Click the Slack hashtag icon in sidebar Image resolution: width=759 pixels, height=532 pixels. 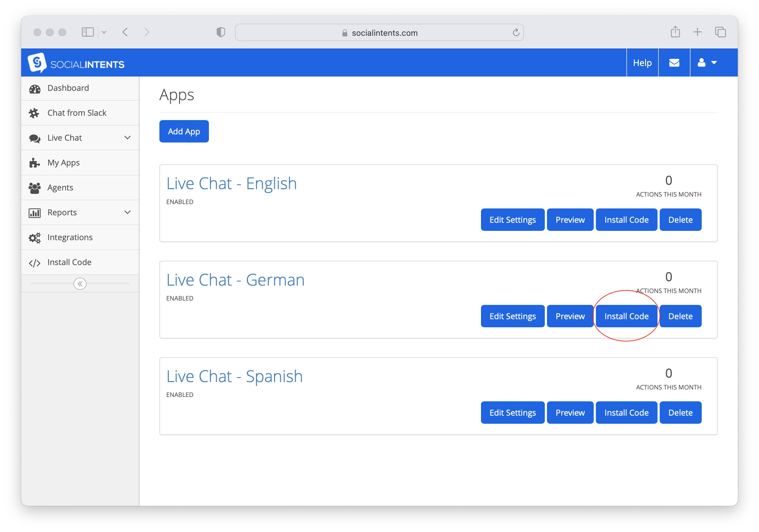point(34,113)
